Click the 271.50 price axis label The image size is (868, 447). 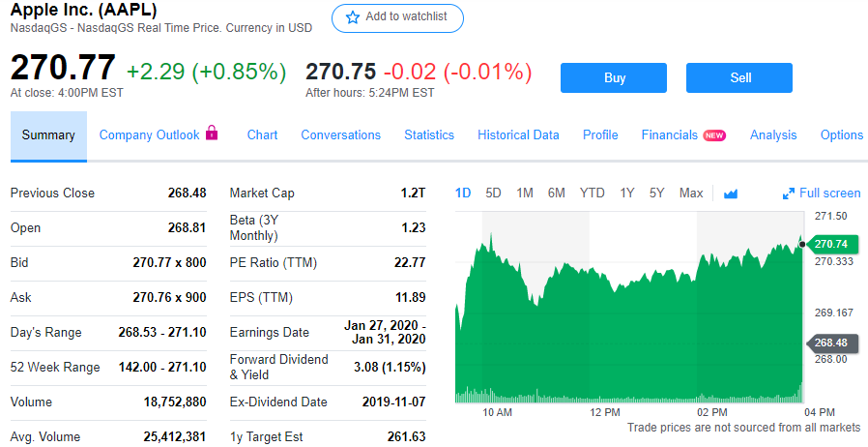click(831, 216)
